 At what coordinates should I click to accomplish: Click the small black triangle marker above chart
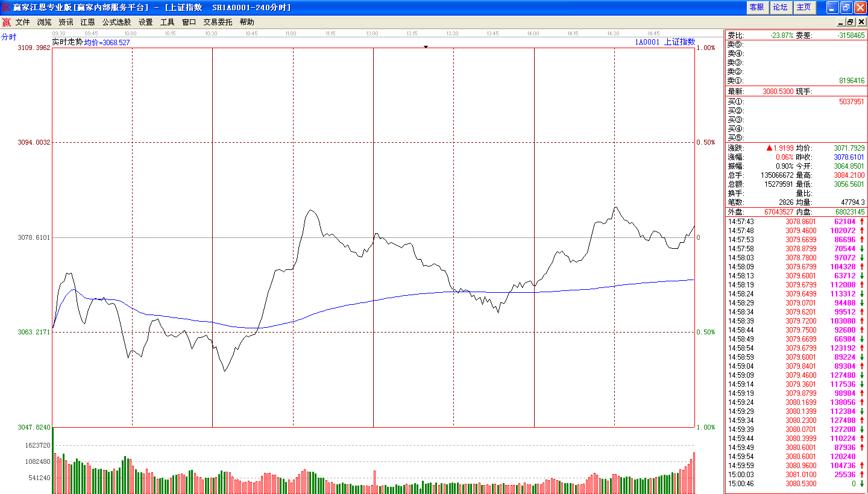(x=426, y=46)
